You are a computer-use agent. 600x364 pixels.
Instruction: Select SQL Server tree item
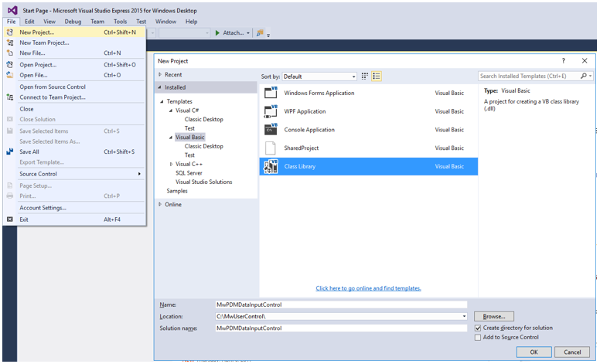click(189, 173)
